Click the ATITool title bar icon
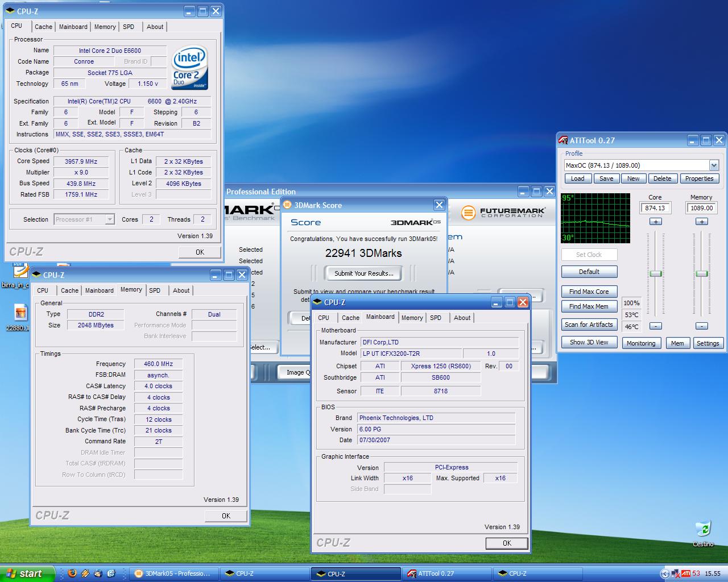Image resolution: width=728 pixels, height=582 pixels. (563, 140)
